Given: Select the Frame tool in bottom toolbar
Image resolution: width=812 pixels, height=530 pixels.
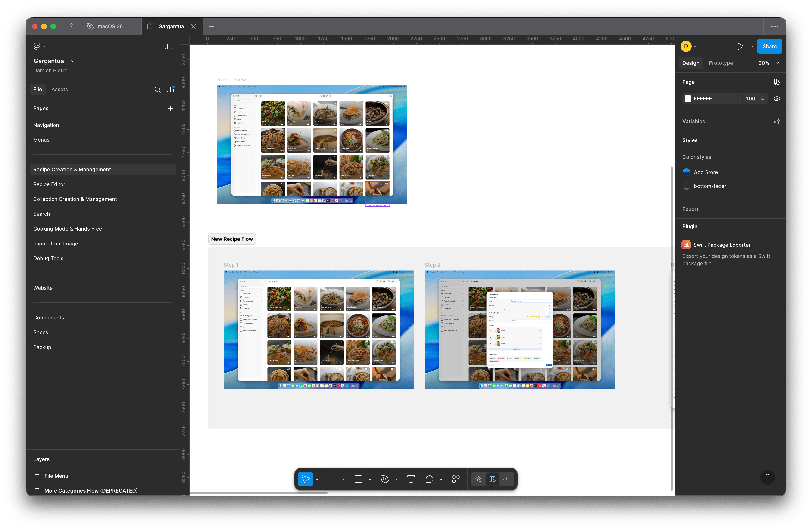Looking at the screenshot, I should (332, 479).
